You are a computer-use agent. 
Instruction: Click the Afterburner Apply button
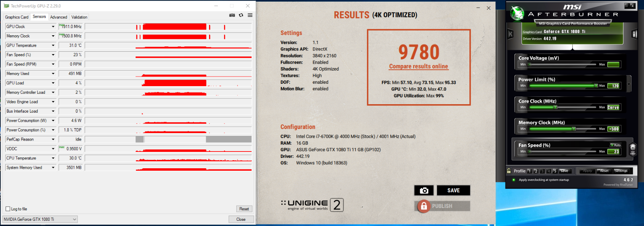tap(587, 171)
